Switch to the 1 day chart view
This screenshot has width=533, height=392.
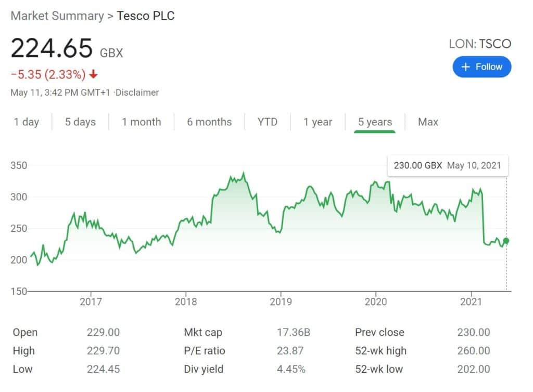[27, 122]
